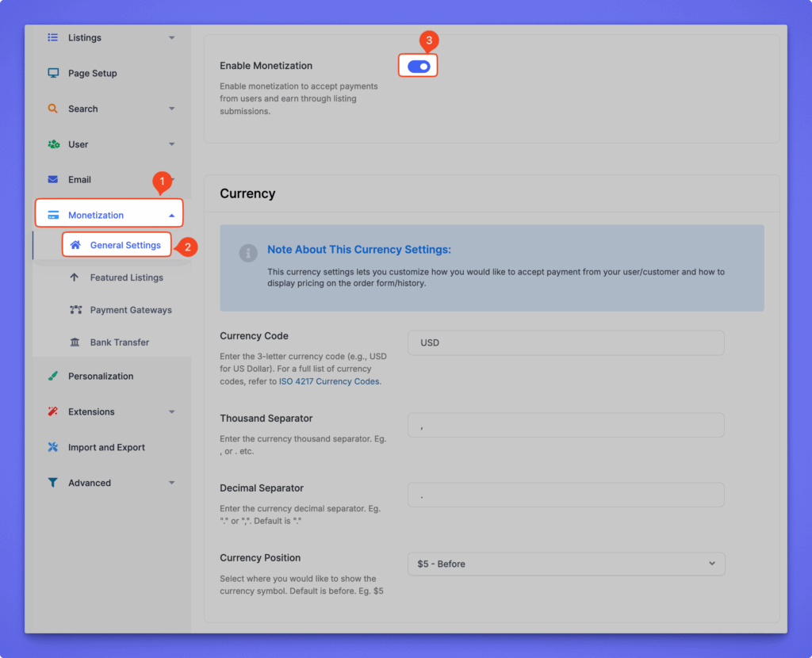Click the Currency Code input field
Screen dimensions: 812x658
565,343
